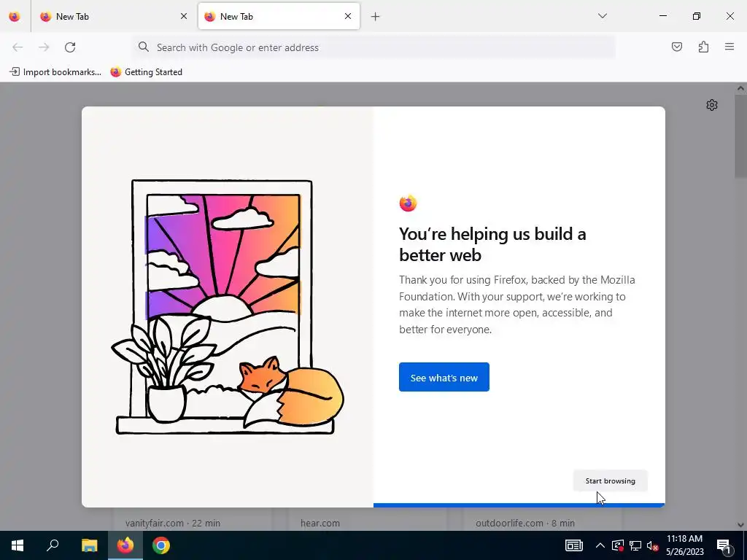Image resolution: width=747 pixels, height=560 pixels.
Task: Reload the current page
Action: point(70,47)
